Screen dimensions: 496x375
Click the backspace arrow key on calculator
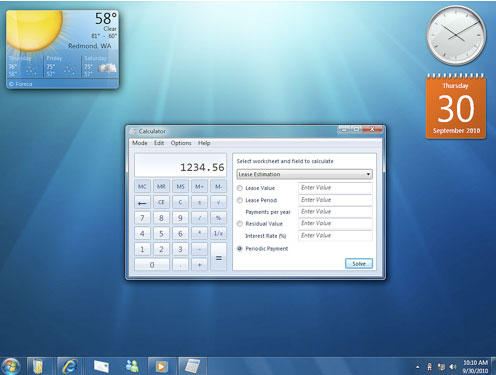(142, 202)
